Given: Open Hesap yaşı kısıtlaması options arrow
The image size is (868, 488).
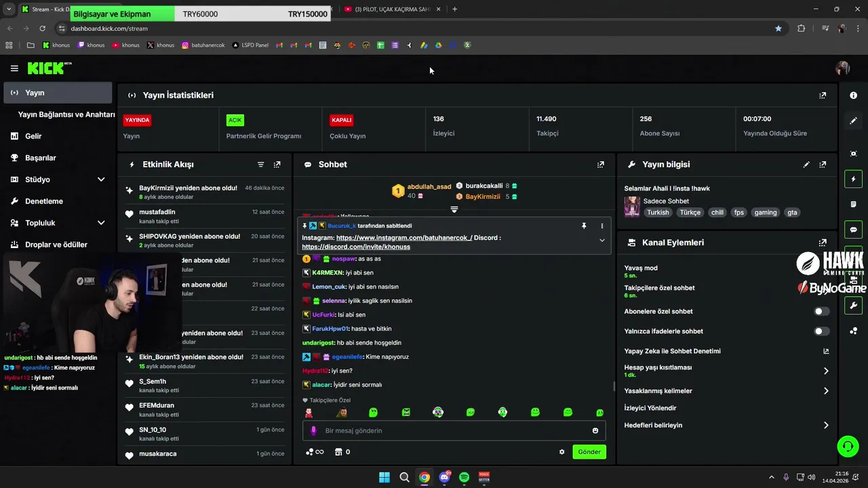Looking at the screenshot, I should [826, 371].
